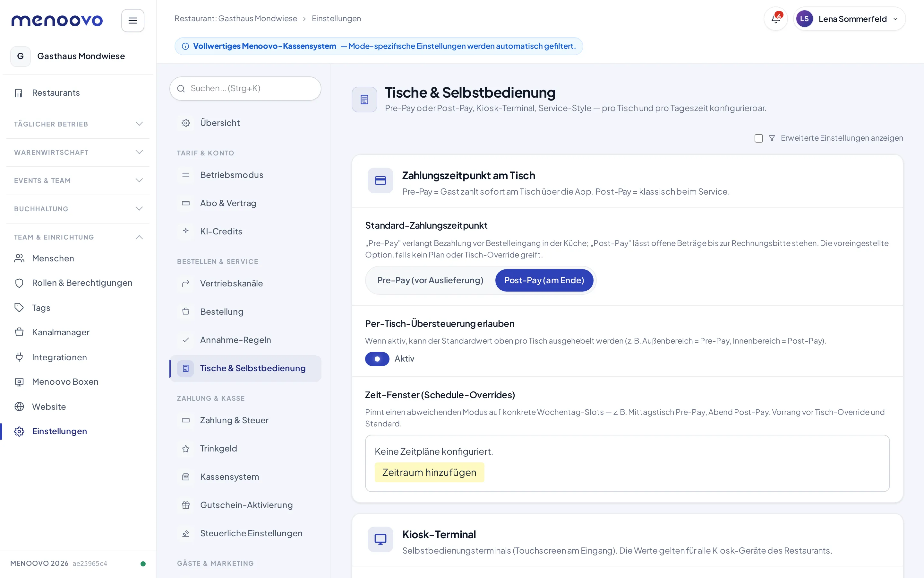Click the Rollen & Berechtigungen shield icon
This screenshot has height=578, width=924.
[x=19, y=283]
